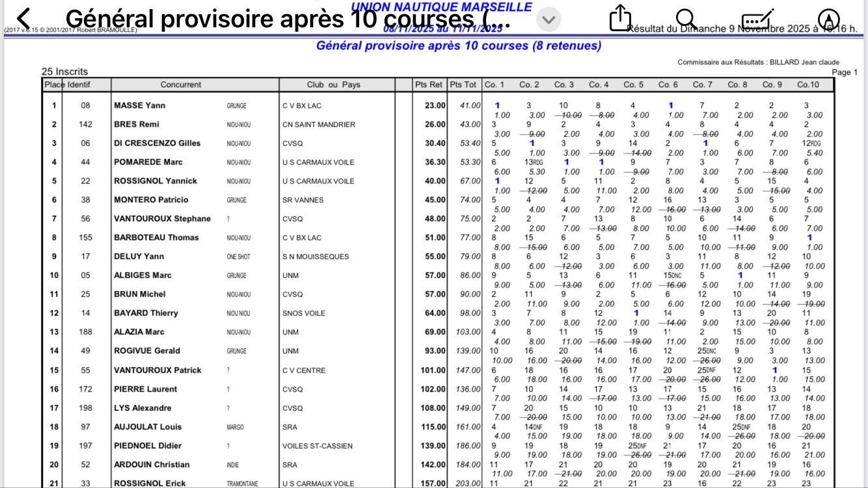
Task: Select competitor BRES Remi
Action: 136,124
